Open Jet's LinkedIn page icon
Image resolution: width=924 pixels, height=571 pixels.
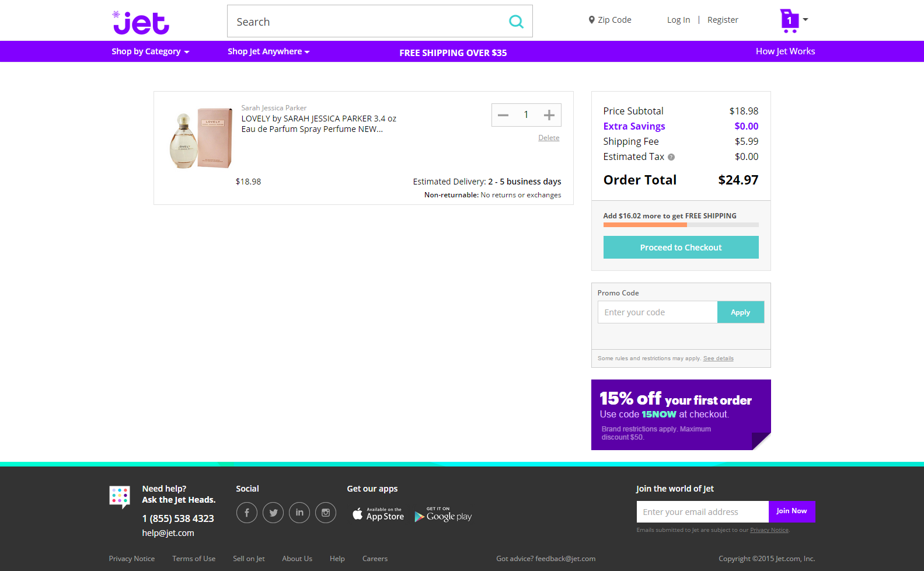pyautogui.click(x=299, y=513)
